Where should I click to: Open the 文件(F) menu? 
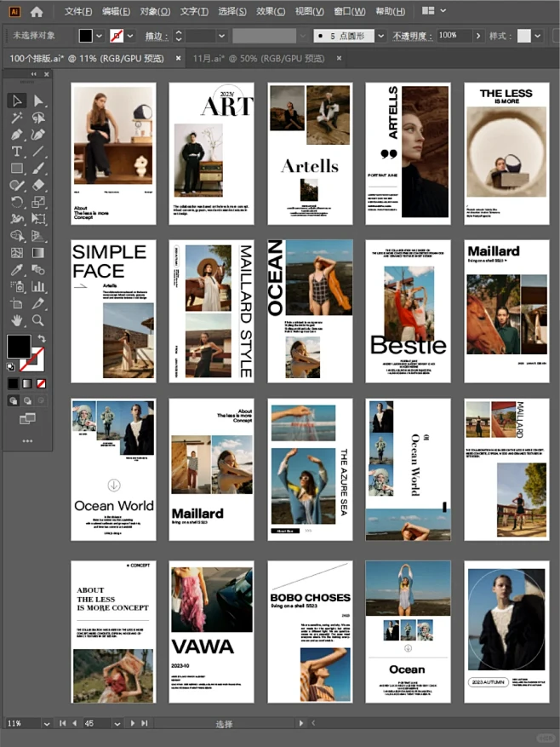tap(78, 11)
